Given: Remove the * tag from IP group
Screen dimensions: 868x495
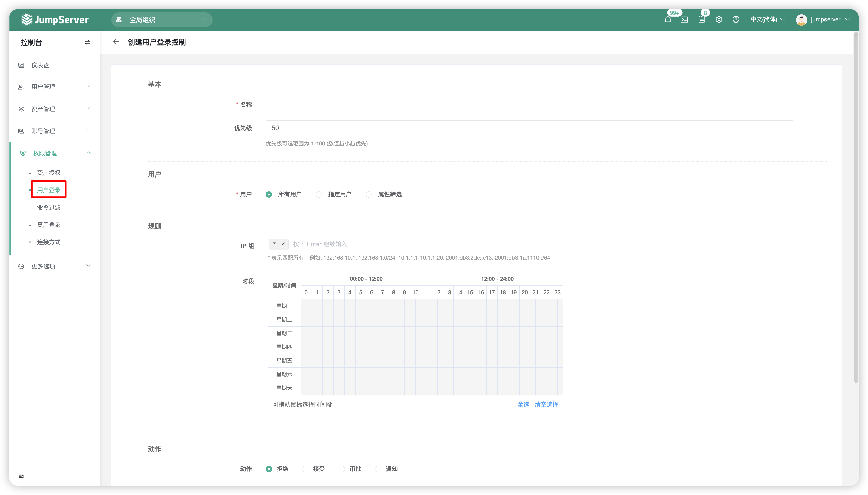Looking at the screenshot, I should pyautogui.click(x=283, y=244).
